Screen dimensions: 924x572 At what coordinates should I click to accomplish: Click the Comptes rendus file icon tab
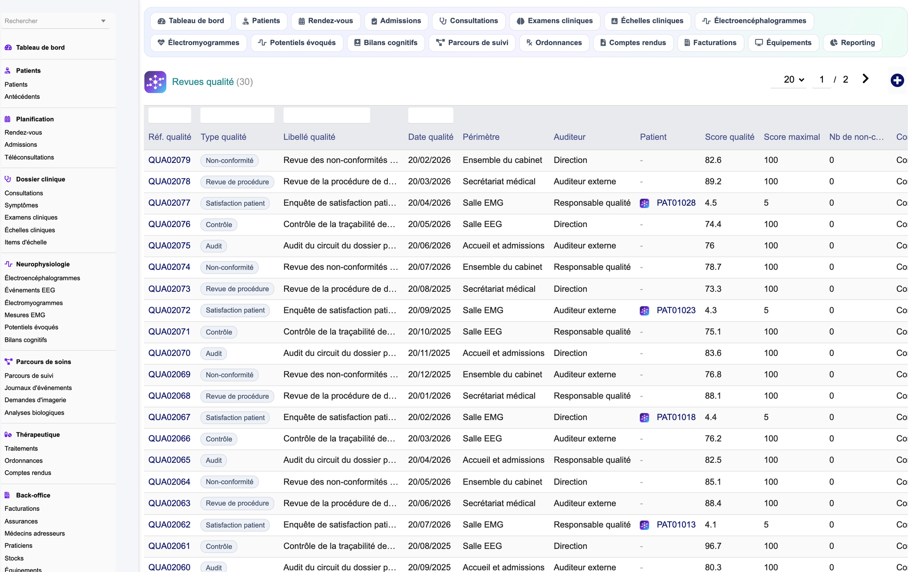click(603, 43)
